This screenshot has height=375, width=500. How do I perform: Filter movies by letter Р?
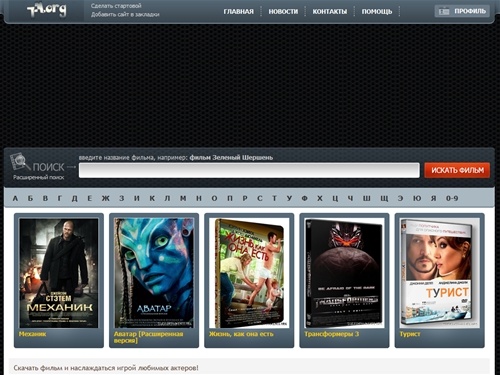point(245,198)
